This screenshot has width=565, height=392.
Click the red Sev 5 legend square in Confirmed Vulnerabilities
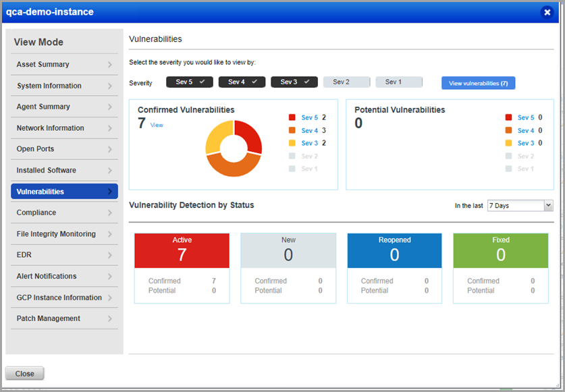coord(292,117)
